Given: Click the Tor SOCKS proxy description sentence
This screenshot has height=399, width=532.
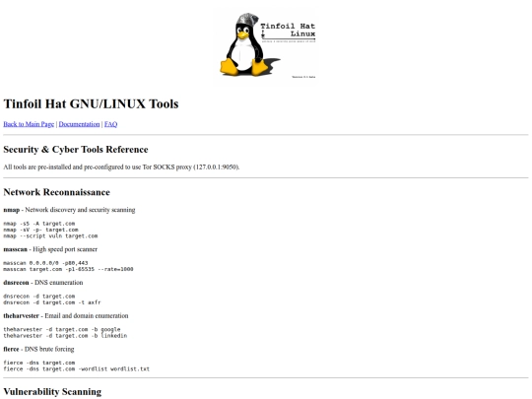Looking at the screenshot, I should (x=121, y=166).
